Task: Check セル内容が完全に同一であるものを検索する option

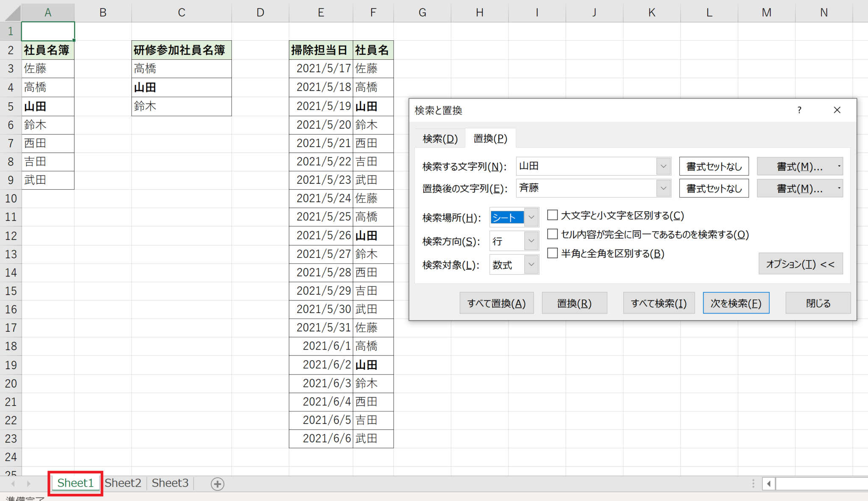Action: point(552,234)
